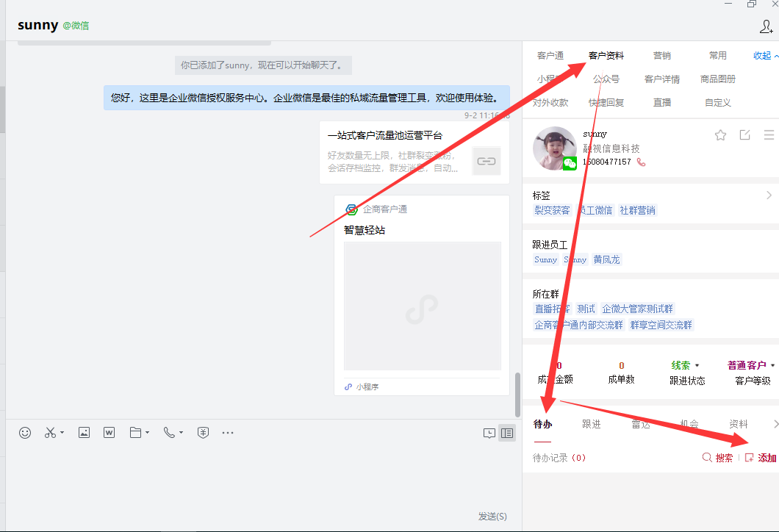The image size is (779, 532).
Task: Dial sunny's phone number via red phone icon
Action: (642, 162)
